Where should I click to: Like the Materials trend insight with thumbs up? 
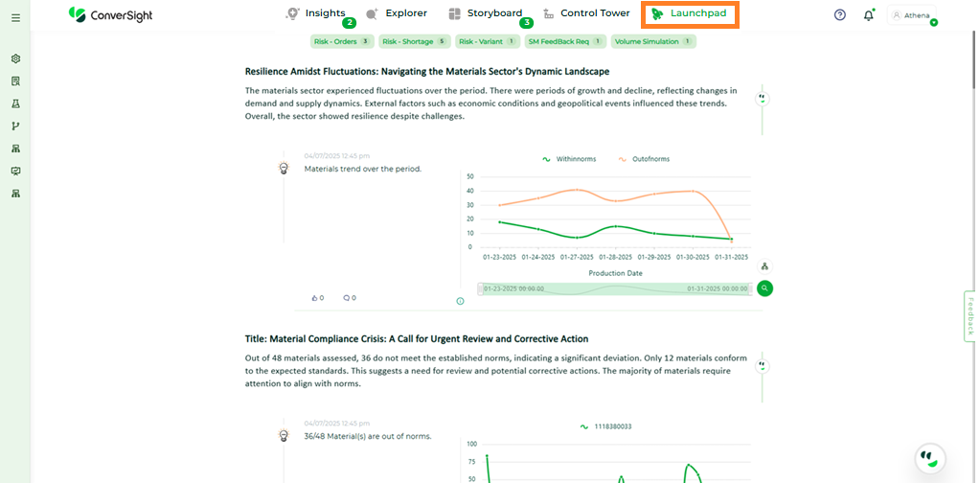click(x=315, y=298)
